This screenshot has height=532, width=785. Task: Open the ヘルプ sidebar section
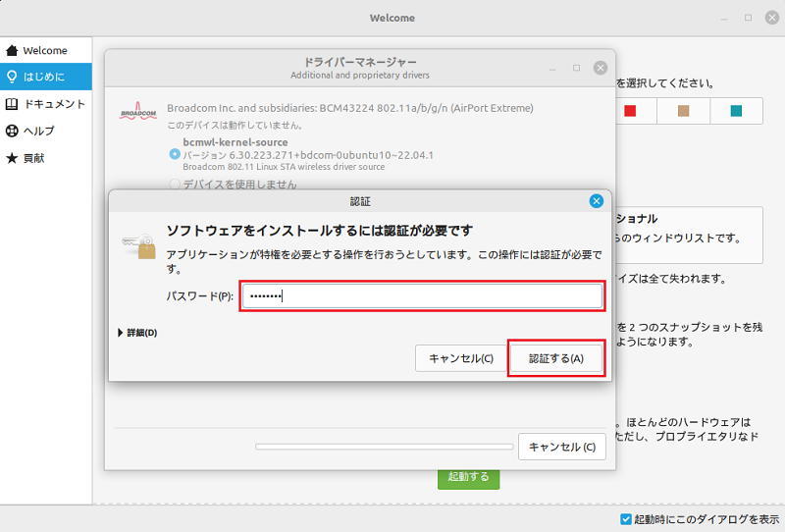pyautogui.click(x=45, y=131)
